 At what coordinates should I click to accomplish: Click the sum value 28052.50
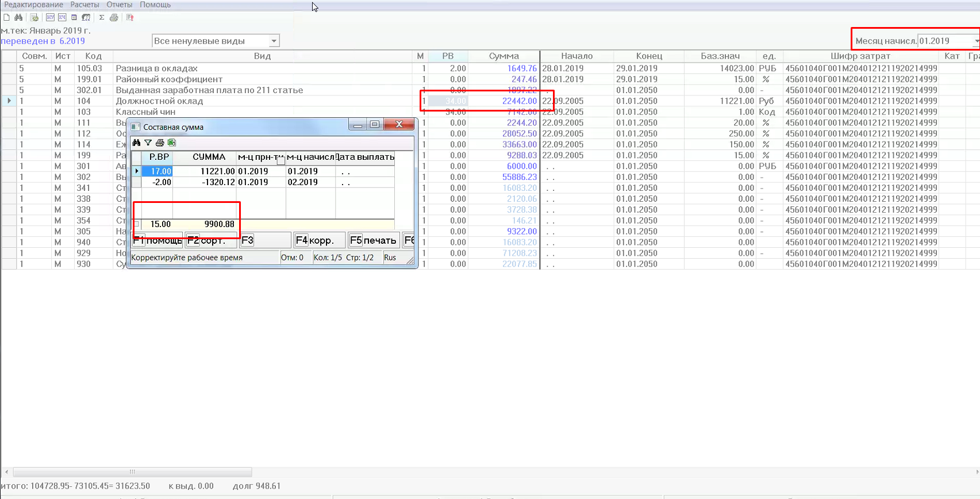[519, 134]
